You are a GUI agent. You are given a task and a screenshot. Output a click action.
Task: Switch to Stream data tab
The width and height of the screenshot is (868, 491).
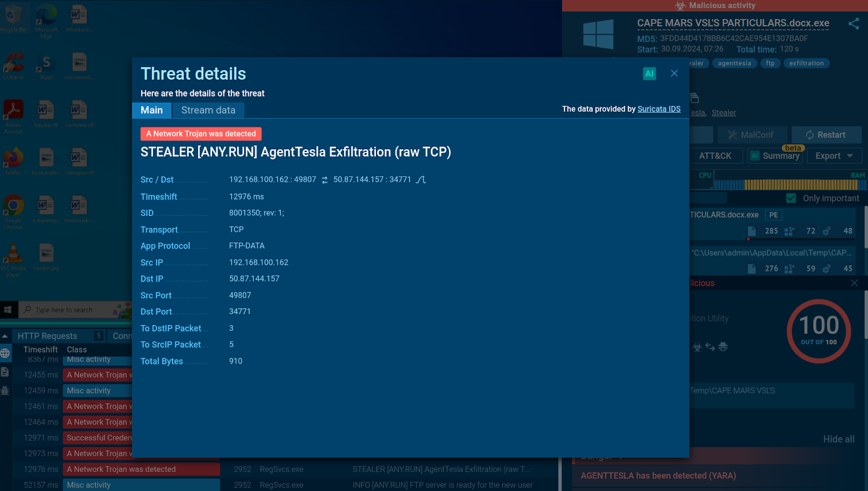pos(208,110)
